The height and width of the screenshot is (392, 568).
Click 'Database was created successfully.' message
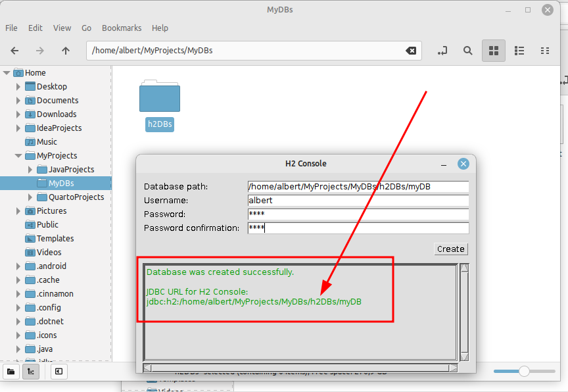(220, 272)
